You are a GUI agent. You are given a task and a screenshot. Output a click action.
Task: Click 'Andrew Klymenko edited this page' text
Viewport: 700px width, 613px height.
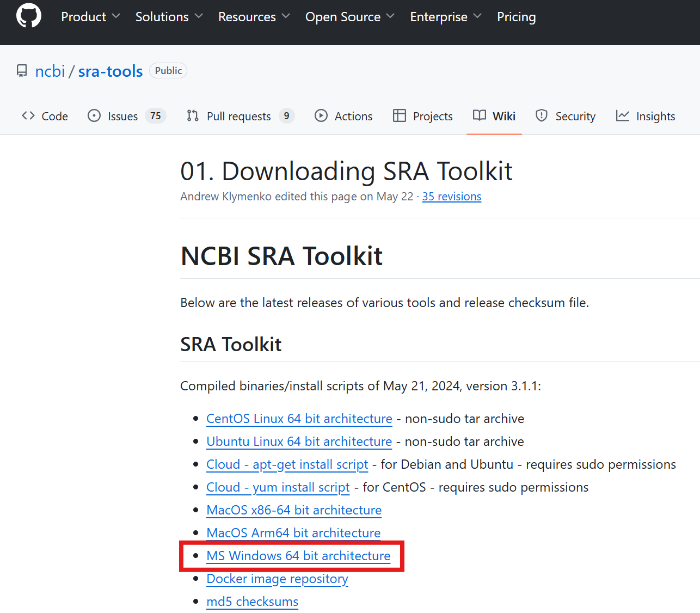click(x=268, y=197)
